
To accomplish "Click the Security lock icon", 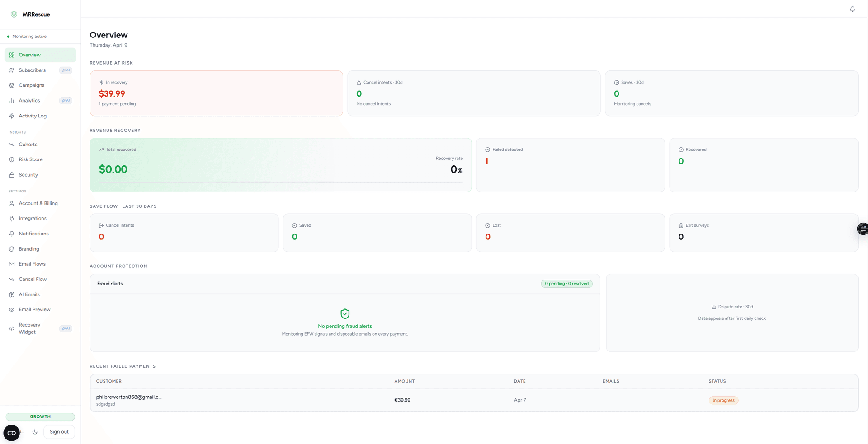I will [12, 175].
